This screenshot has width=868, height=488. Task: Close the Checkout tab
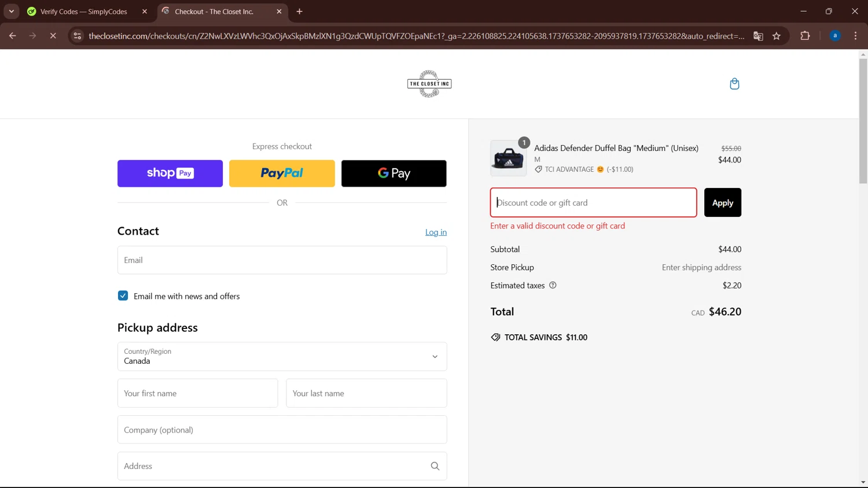pos(279,12)
